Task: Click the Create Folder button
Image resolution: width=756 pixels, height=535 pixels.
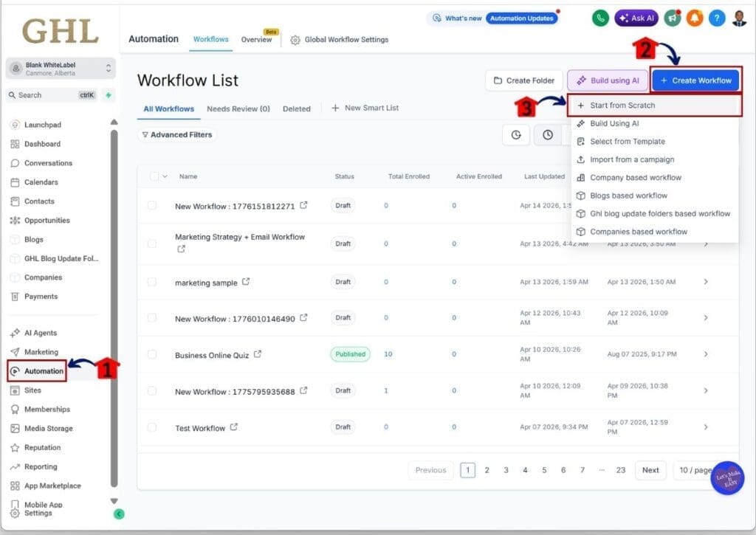Action: [523, 80]
